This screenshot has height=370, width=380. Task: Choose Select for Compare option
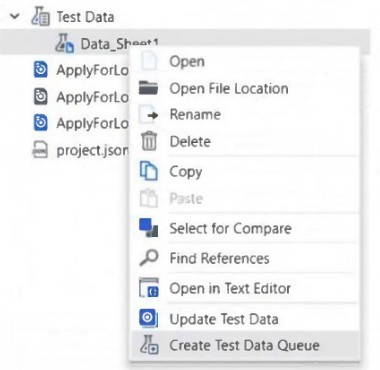231,229
